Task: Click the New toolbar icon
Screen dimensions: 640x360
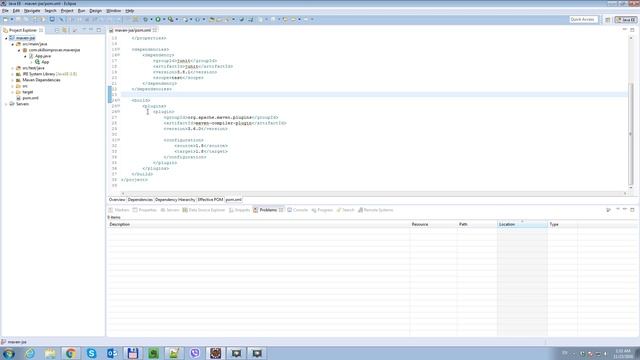Action: (x=6, y=19)
